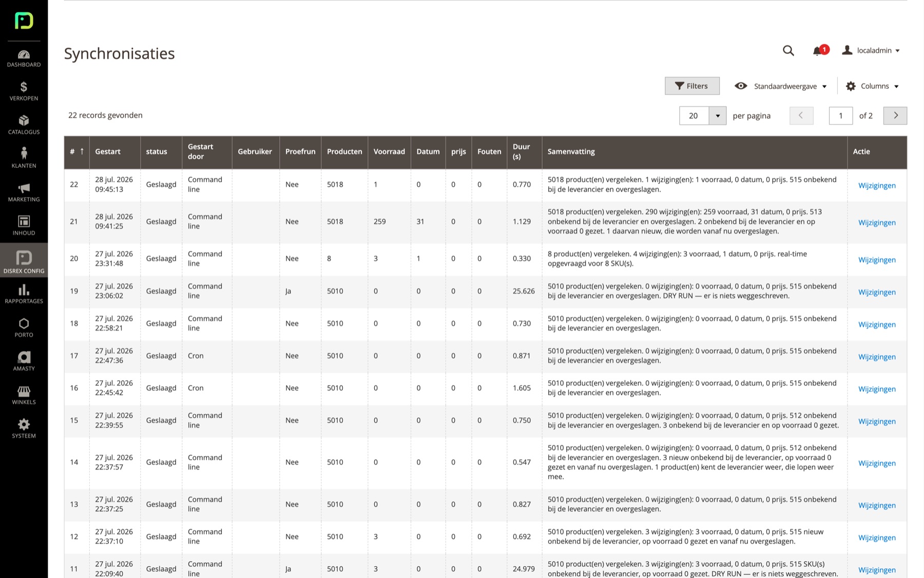The width and height of the screenshot is (924, 578).
Task: Click the search magnifier icon
Action: click(x=788, y=50)
